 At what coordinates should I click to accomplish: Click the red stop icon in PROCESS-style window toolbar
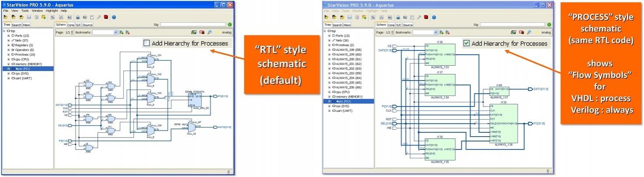426,17
